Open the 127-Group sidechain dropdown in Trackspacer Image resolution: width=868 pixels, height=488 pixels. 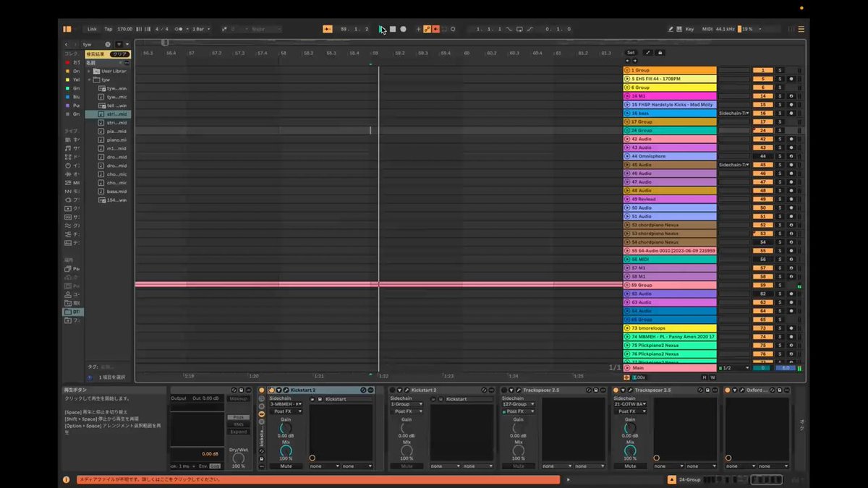[x=519, y=404]
